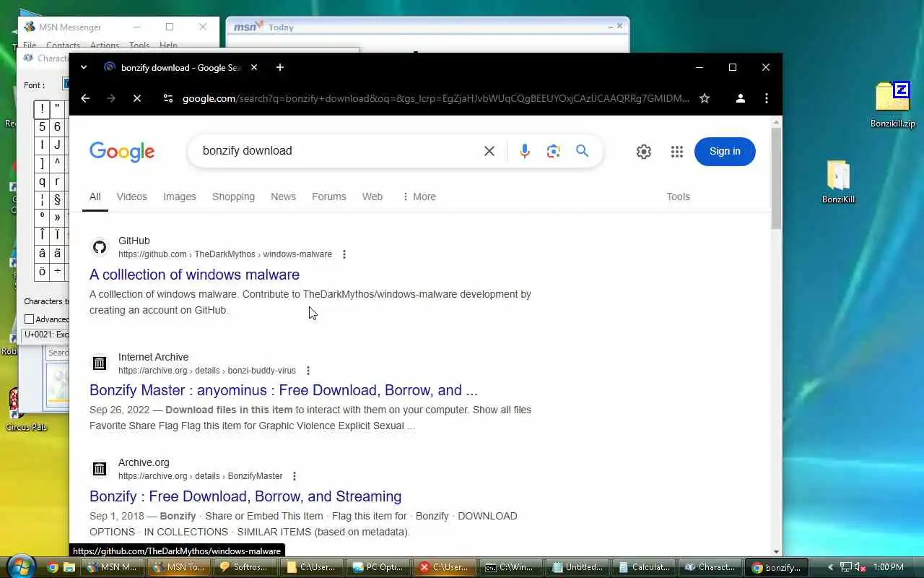Screen dimensions: 924x578
Task: Search by image with the Lens icon
Action: (554, 151)
